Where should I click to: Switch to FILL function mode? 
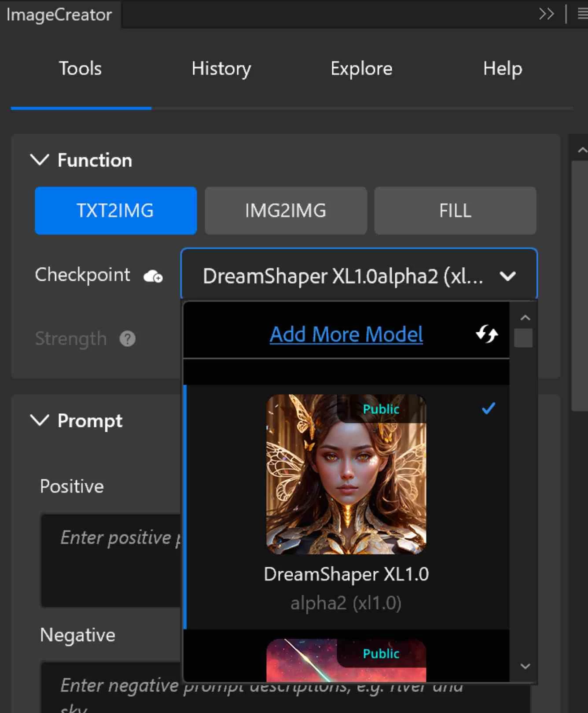(x=455, y=211)
